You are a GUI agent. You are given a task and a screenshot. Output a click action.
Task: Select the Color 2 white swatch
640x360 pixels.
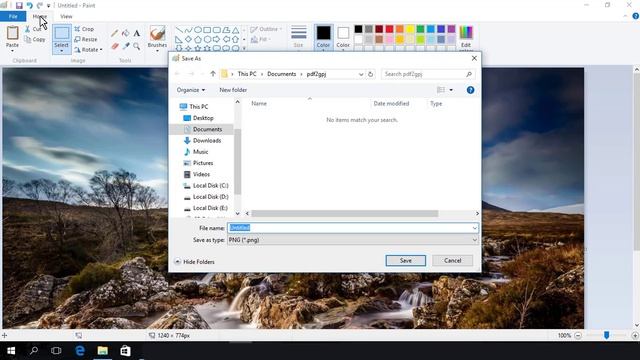coord(343,33)
